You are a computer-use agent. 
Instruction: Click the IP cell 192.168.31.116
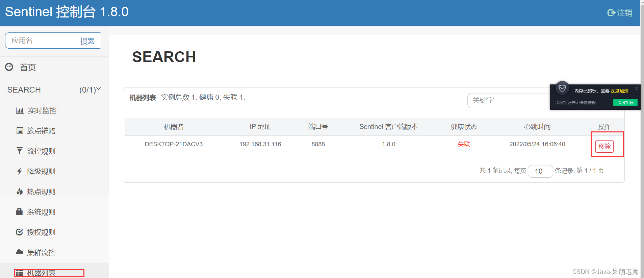click(x=260, y=144)
